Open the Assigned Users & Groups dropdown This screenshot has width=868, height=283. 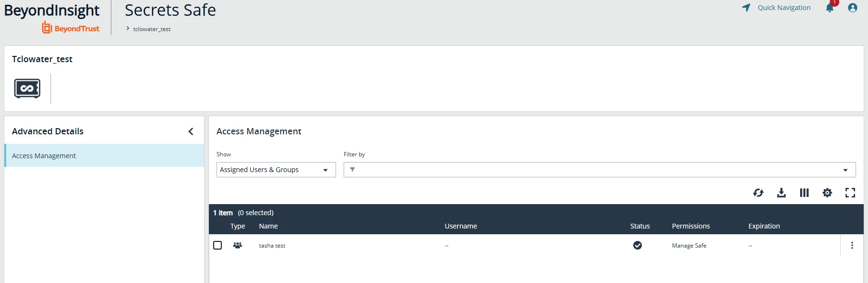[276, 170]
